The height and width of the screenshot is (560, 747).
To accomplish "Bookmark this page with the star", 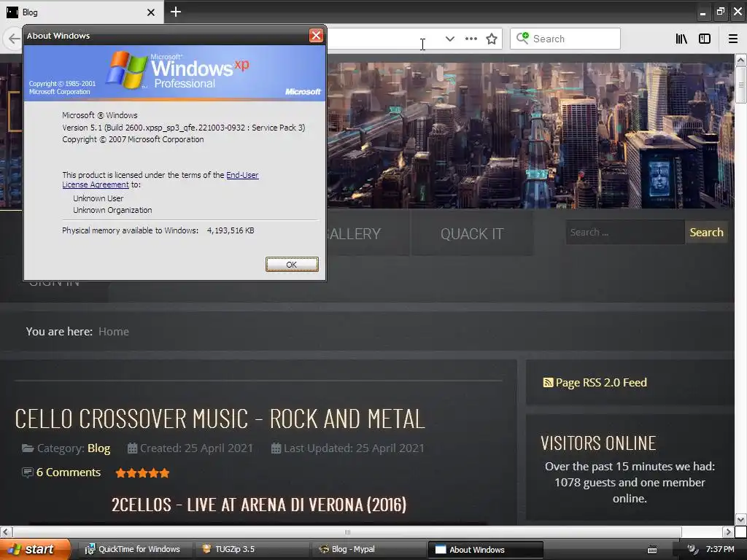I will [492, 39].
